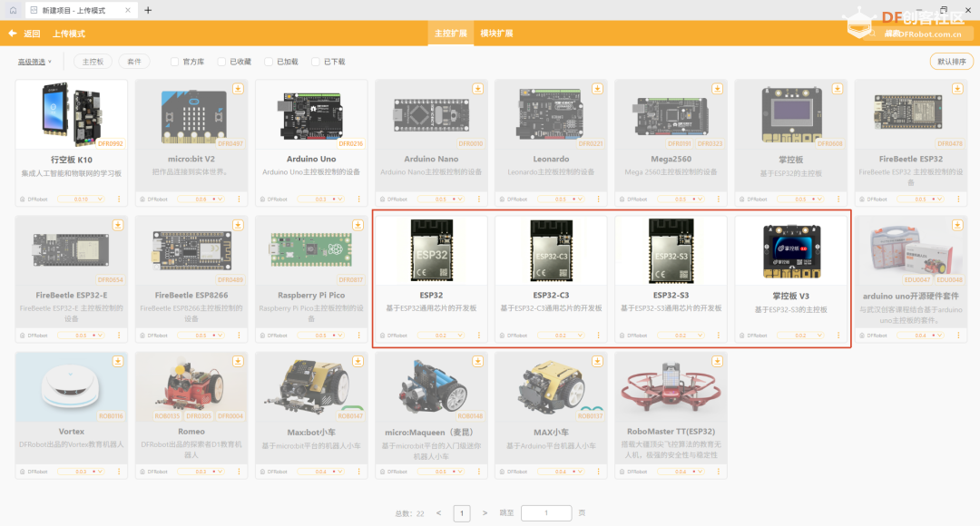Click the 返回 back link
Image resolution: width=980 pixels, height=526 pixels.
point(32,34)
